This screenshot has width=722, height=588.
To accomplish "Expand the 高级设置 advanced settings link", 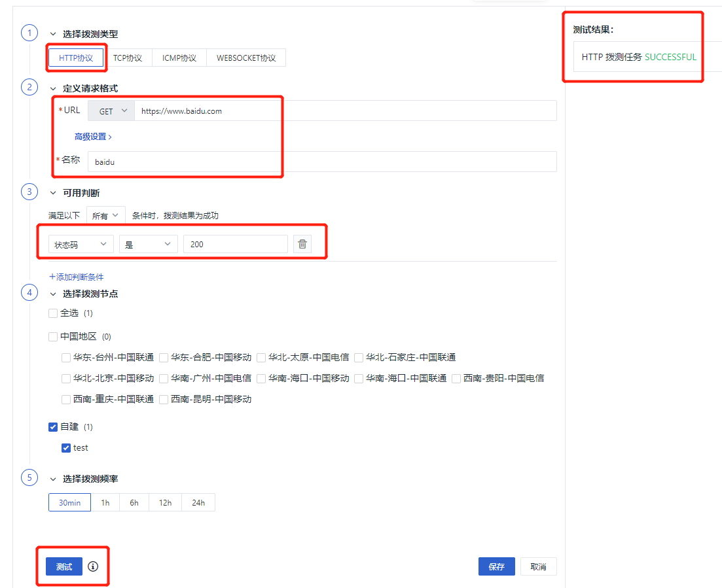I will click(93, 137).
